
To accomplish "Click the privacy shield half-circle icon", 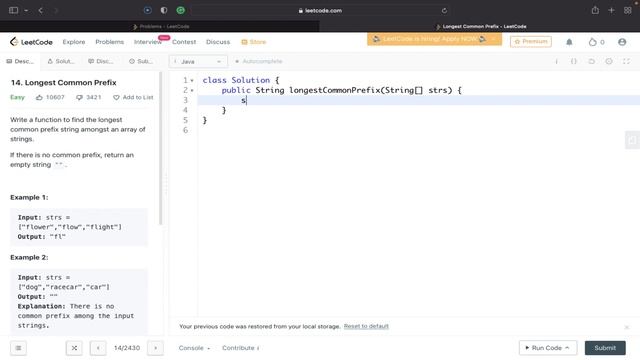I will 164,10.
